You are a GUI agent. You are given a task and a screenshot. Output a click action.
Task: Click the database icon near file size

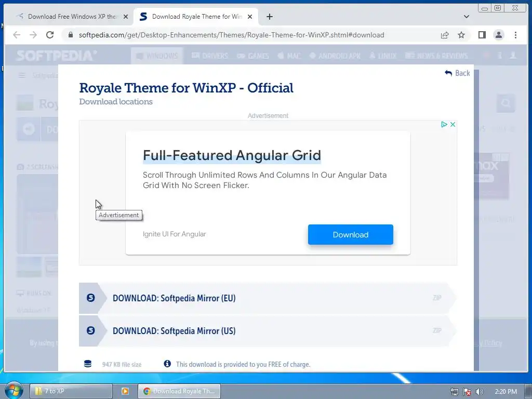click(87, 364)
